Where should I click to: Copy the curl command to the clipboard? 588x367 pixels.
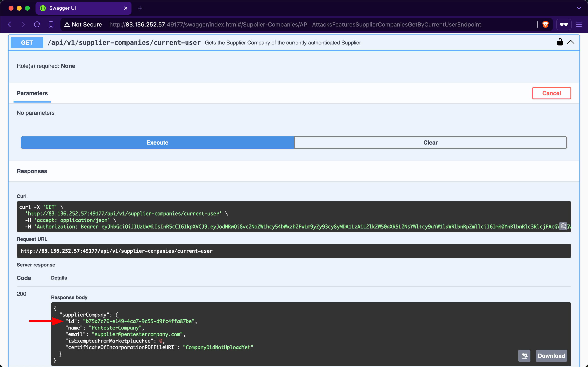[563, 226]
